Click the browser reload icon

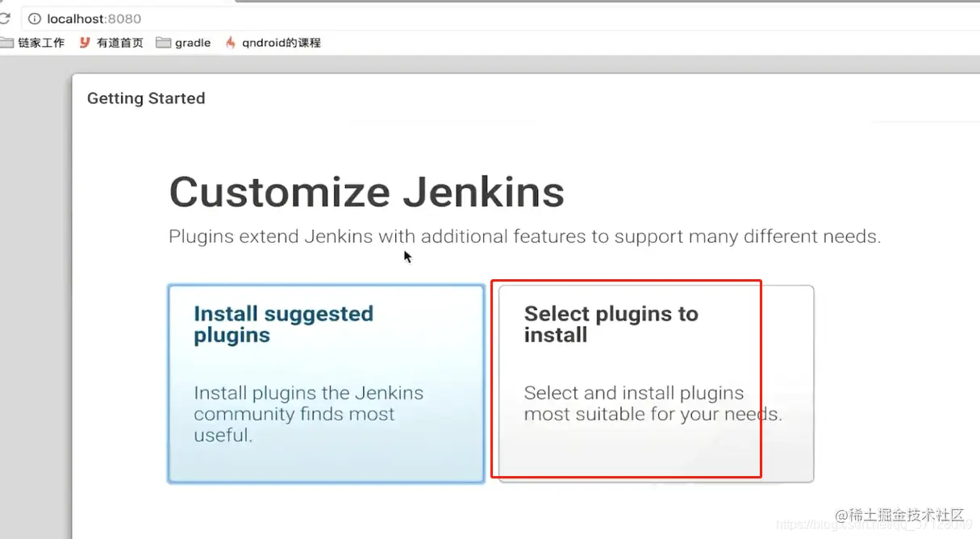(x=5, y=19)
